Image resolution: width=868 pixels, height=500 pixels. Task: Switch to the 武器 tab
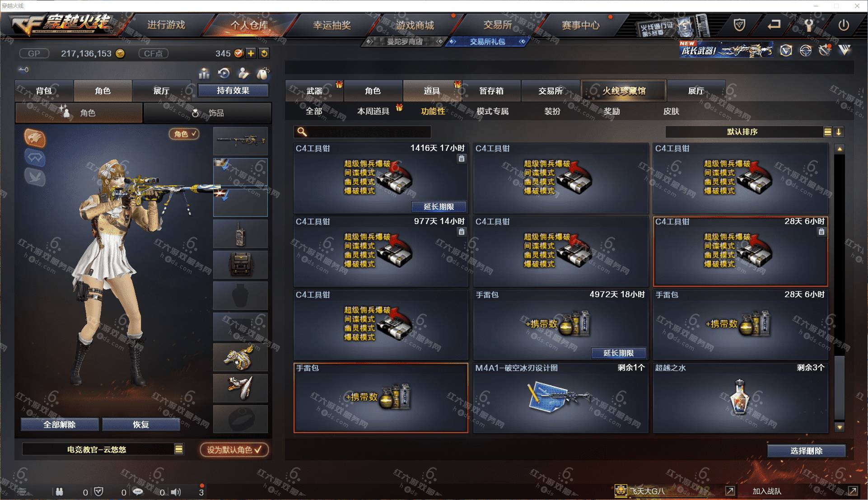315,91
